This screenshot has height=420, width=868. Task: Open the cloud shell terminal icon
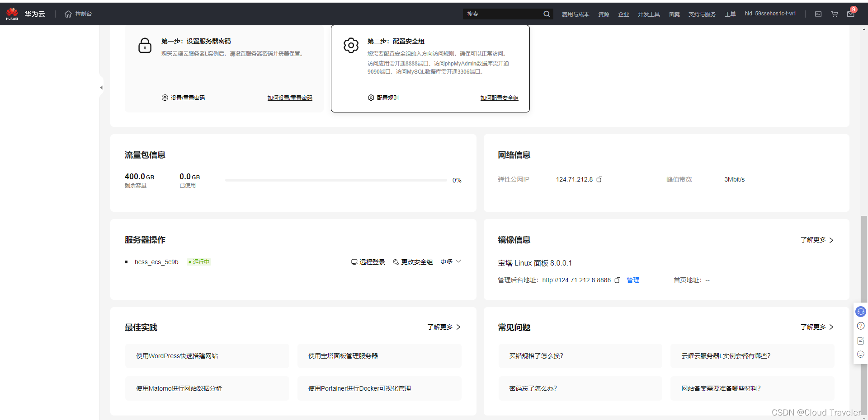tap(818, 14)
